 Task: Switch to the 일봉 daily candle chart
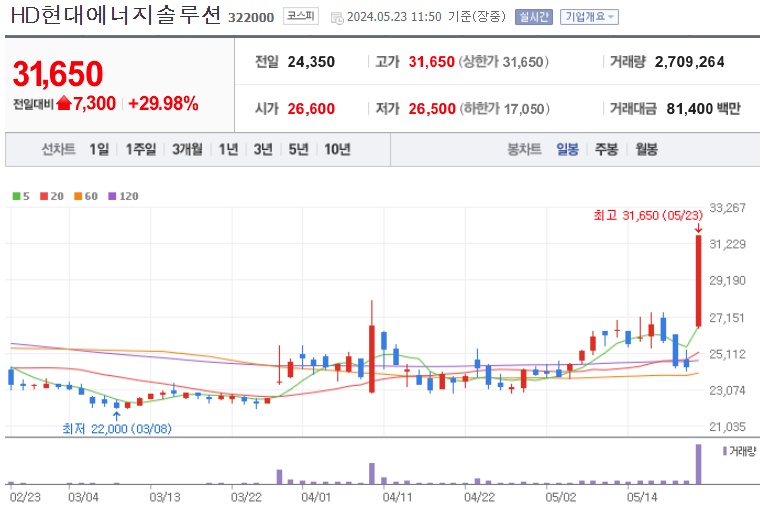(567, 149)
